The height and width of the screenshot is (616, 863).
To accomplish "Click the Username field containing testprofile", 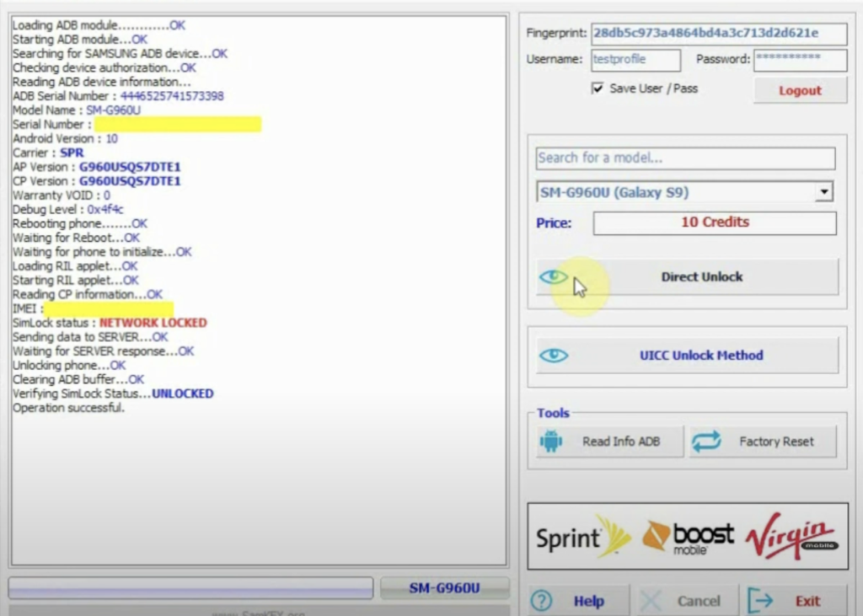I will 635,60.
